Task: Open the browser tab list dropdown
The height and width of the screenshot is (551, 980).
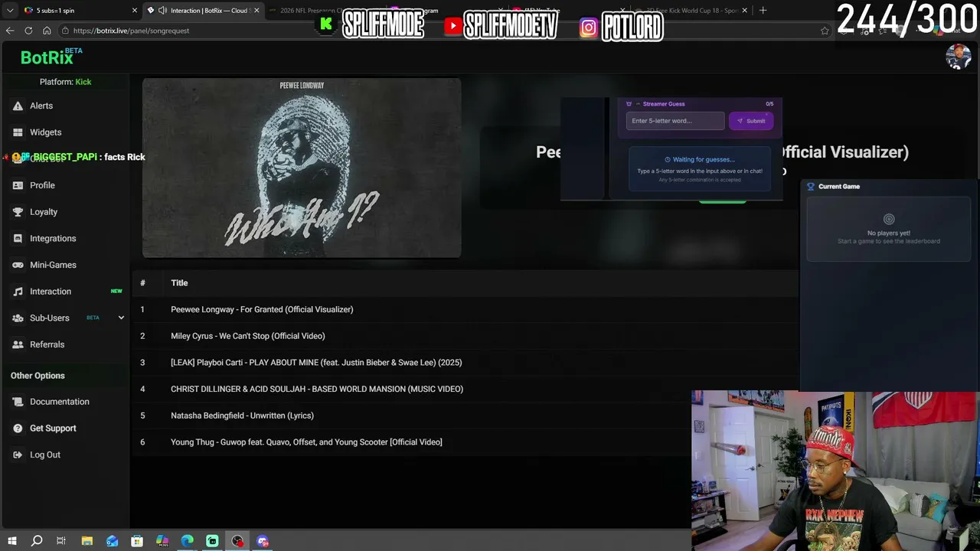Action: 10,11
